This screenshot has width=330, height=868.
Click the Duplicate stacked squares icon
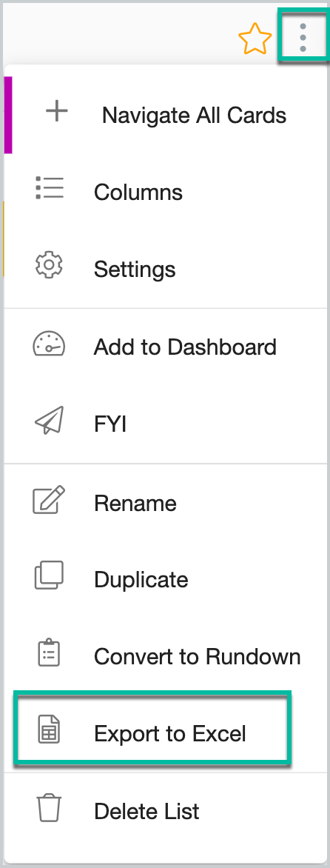pos(49,575)
